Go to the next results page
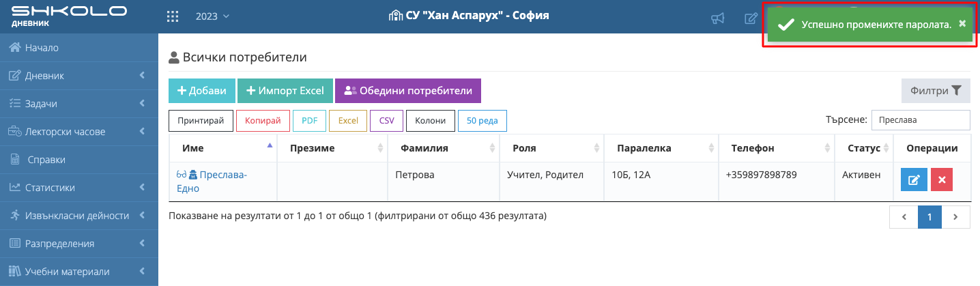The image size is (980, 286). coord(955,217)
